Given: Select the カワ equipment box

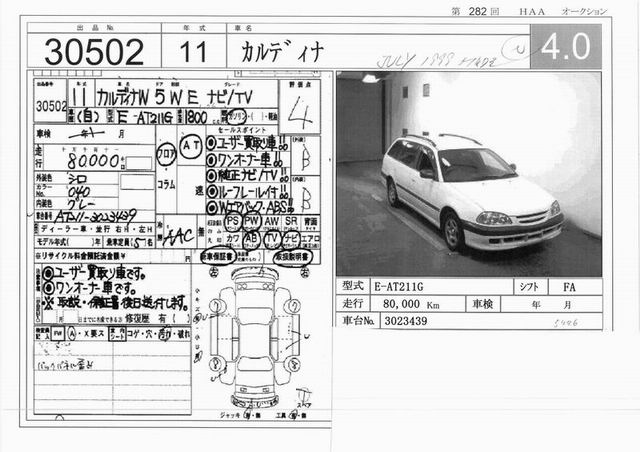Looking at the screenshot, I should (233, 239).
